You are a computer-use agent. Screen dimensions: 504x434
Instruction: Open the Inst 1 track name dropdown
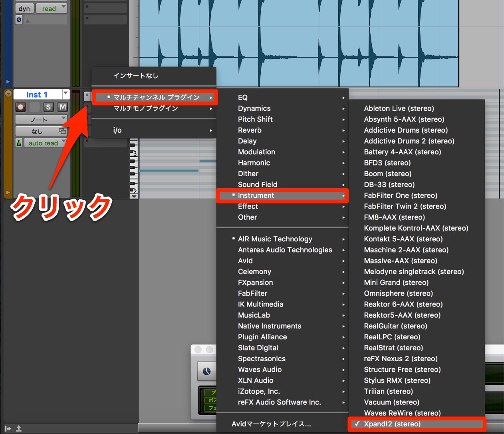point(65,94)
